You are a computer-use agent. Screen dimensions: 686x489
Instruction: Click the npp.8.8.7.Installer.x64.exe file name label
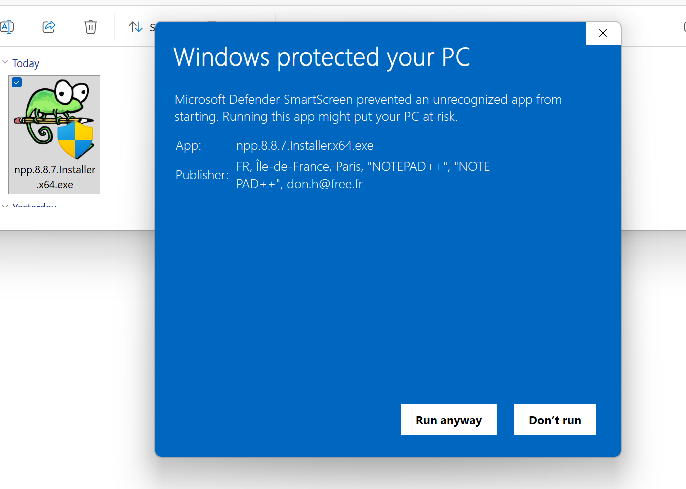[55, 177]
